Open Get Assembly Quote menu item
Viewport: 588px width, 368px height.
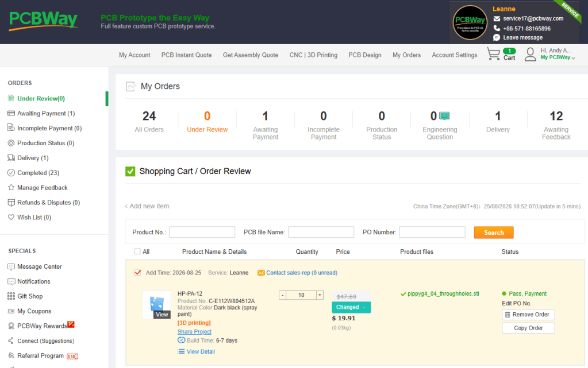tap(251, 55)
